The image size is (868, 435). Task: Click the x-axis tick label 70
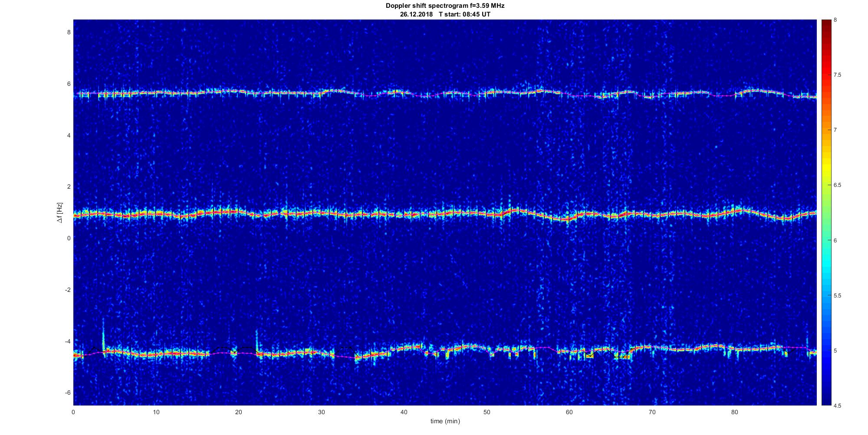point(652,412)
